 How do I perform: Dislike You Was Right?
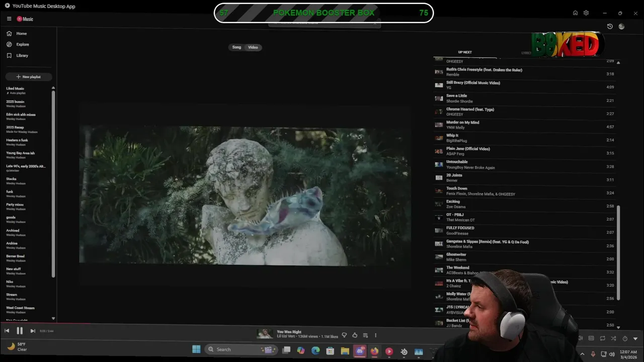(x=344, y=335)
